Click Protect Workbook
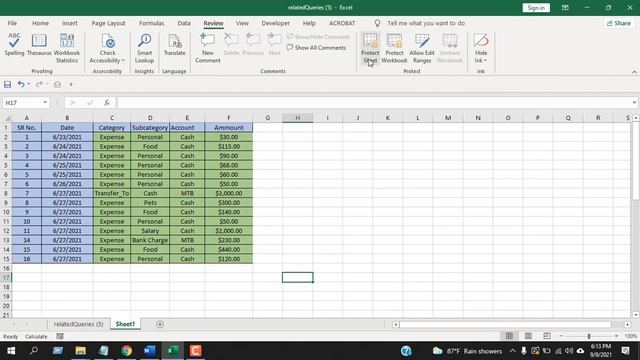 [x=394, y=48]
